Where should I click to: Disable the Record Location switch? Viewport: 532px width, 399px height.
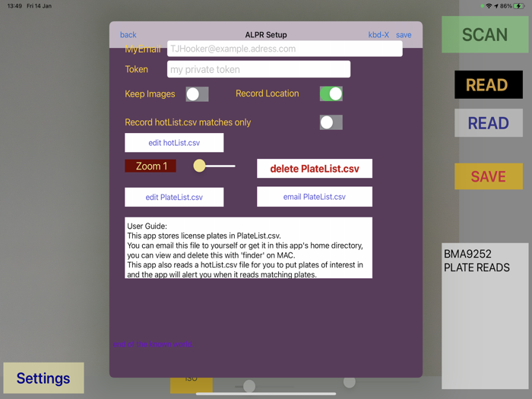tap(331, 93)
